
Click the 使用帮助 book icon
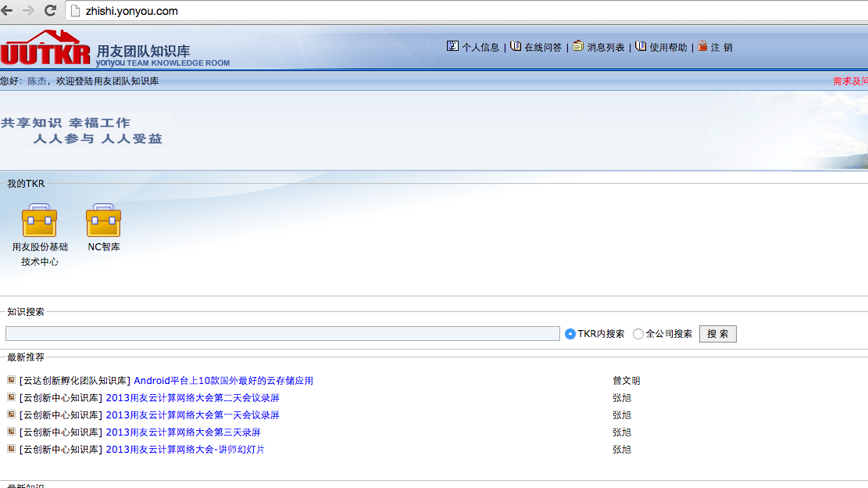[x=641, y=46]
